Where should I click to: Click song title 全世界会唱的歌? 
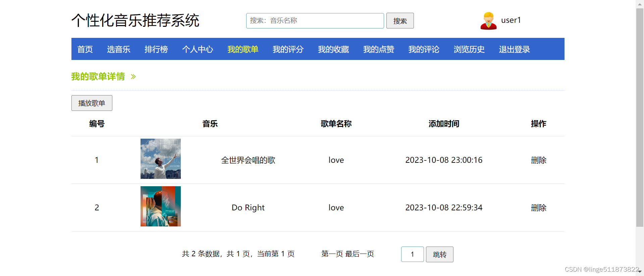[248, 160]
